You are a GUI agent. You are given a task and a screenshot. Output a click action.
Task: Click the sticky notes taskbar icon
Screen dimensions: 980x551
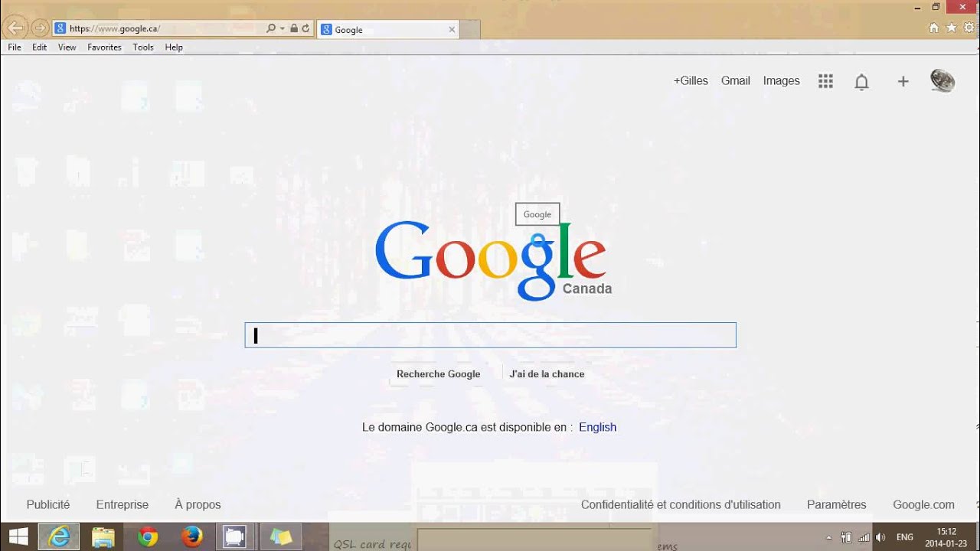pyautogui.click(x=281, y=537)
